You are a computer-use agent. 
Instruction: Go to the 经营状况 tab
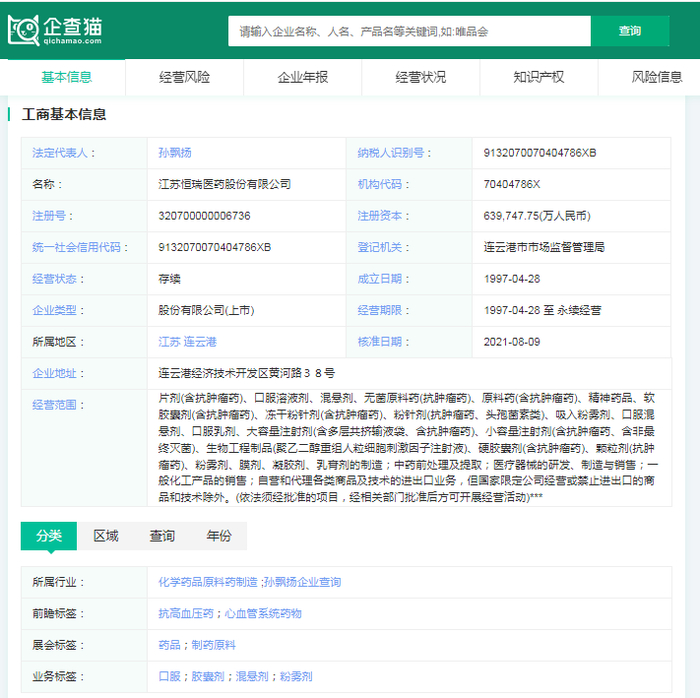point(420,77)
